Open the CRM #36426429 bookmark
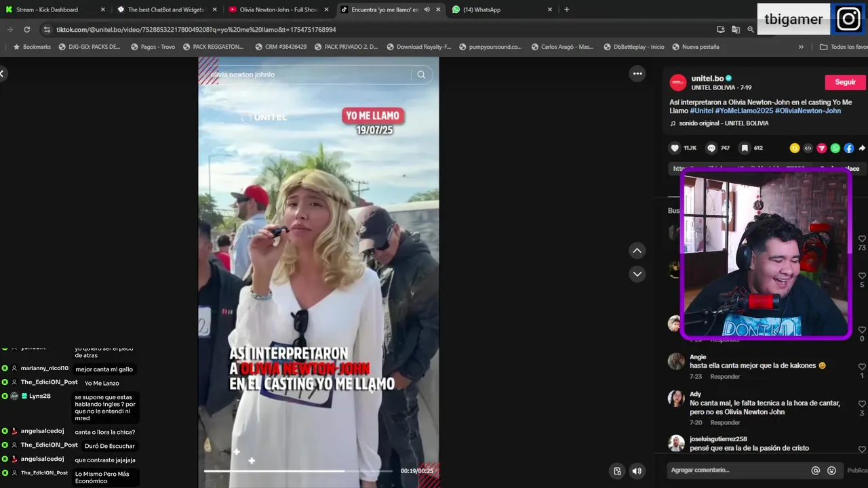 coord(281,47)
